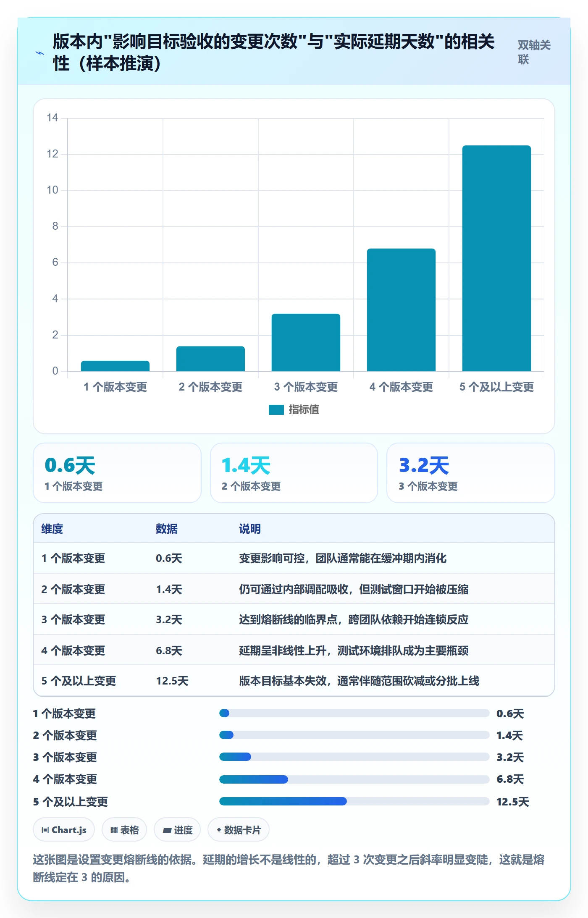
Task: Select the 表格 tag chip
Action: 124,830
